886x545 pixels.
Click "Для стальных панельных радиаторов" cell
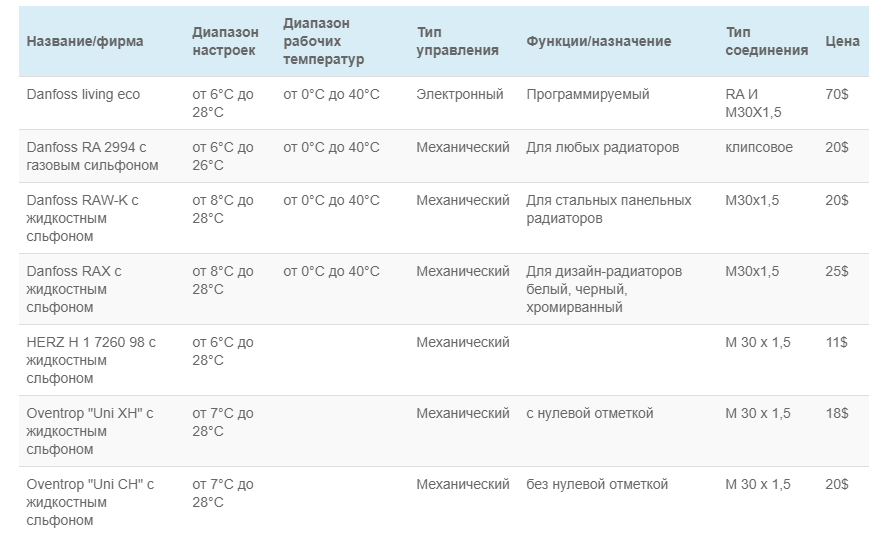point(608,209)
